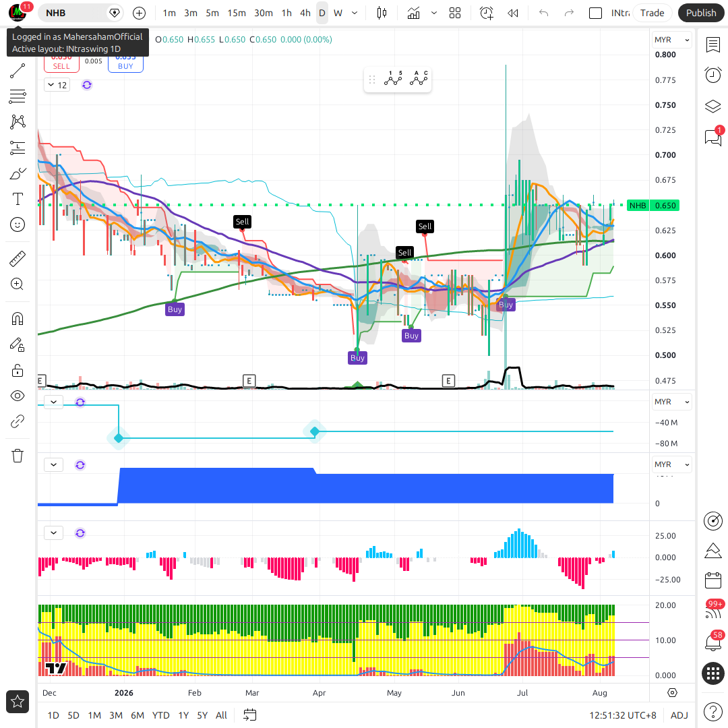The image size is (728, 728).
Task: Select the brush drawing tool
Action: click(17, 174)
